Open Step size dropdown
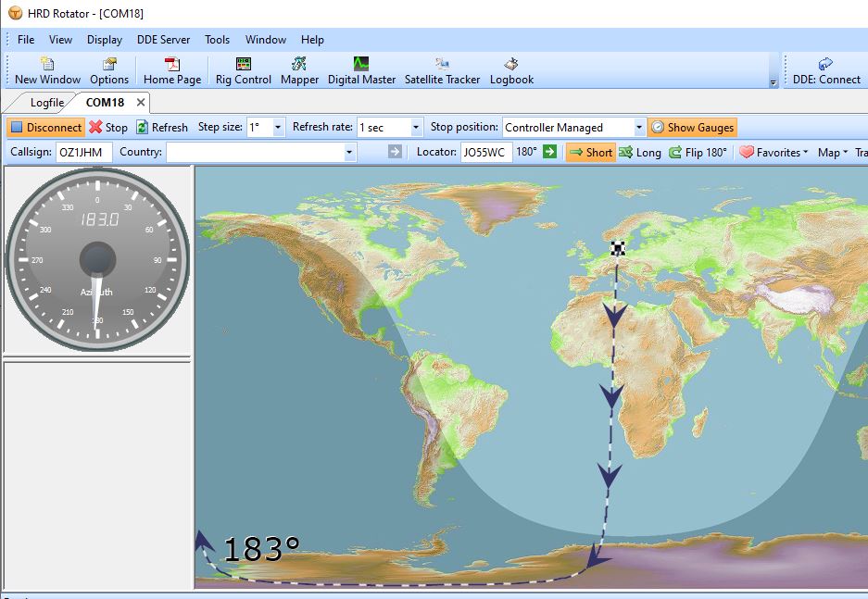The image size is (868, 599). pos(278,127)
